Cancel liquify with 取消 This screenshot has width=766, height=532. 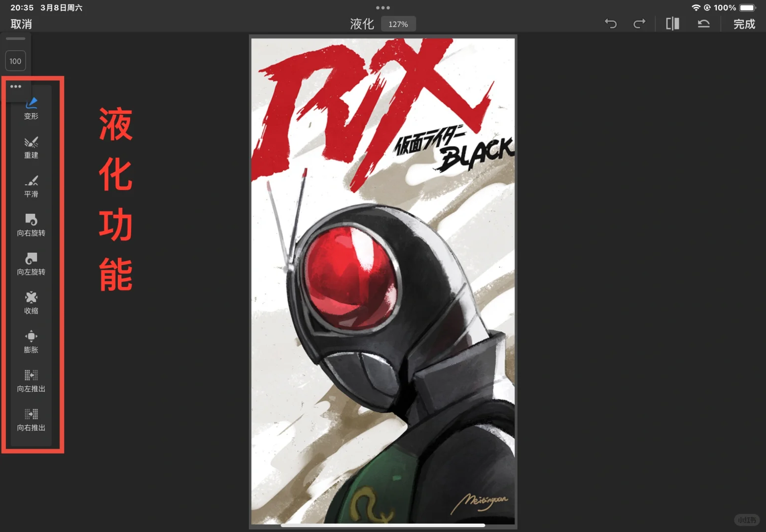21,24
